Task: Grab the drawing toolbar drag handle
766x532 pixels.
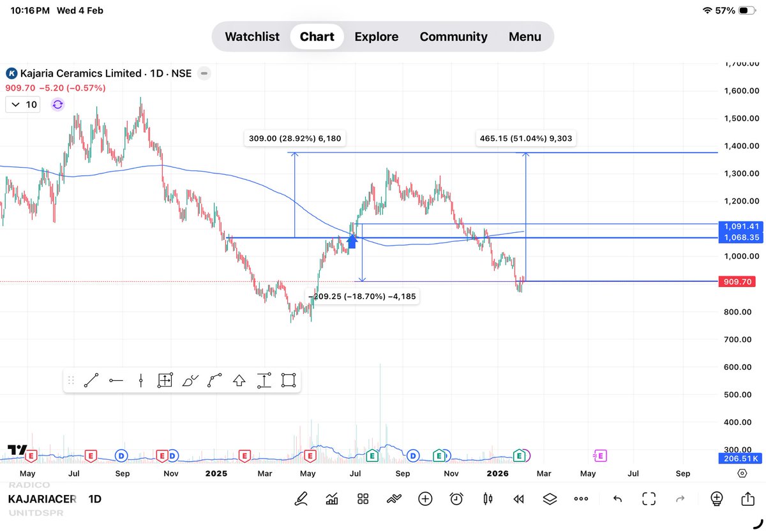Action: (x=71, y=381)
